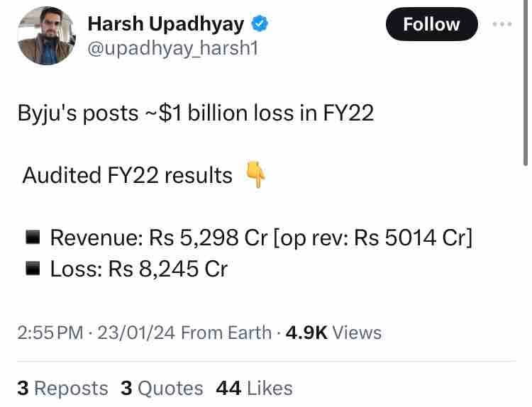Click the Loss Rs 8,245 Cr line

(138, 269)
